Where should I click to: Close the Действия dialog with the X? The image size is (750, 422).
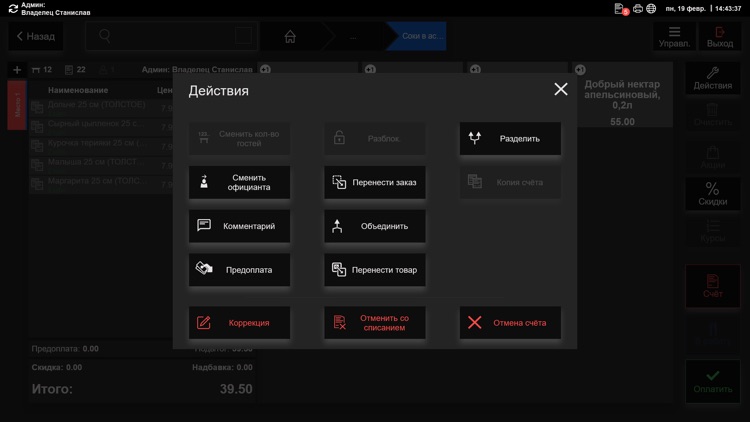point(561,89)
